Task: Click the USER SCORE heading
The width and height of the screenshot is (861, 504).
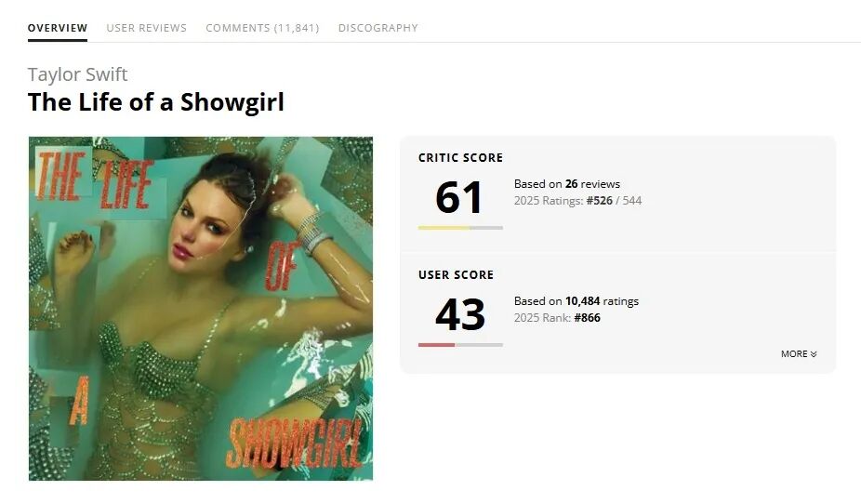Action: [x=456, y=274]
